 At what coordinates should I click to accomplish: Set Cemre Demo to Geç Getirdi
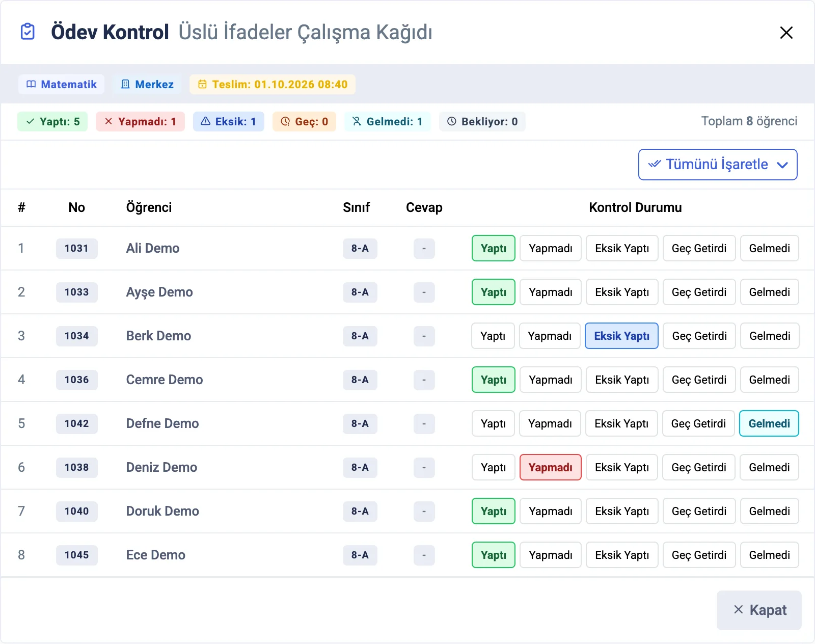pyautogui.click(x=699, y=380)
